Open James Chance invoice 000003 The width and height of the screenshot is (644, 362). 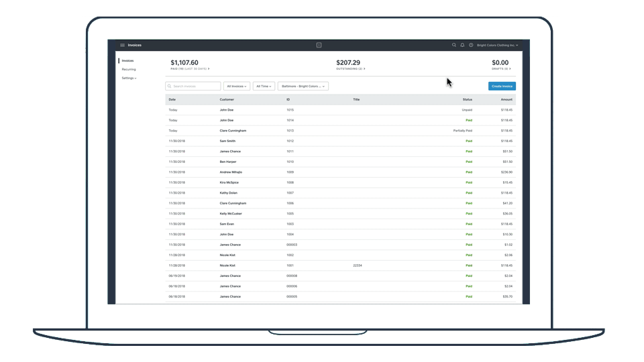click(x=341, y=245)
